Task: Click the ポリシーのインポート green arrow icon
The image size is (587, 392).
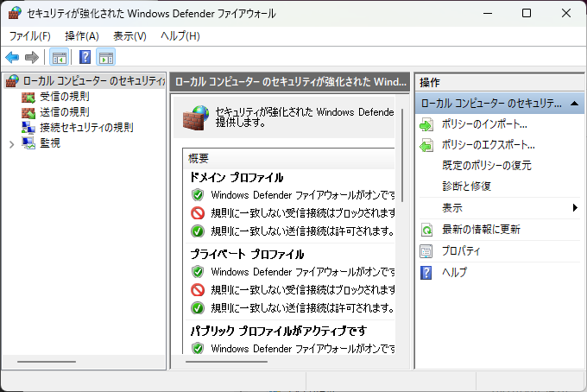Action: [426, 124]
